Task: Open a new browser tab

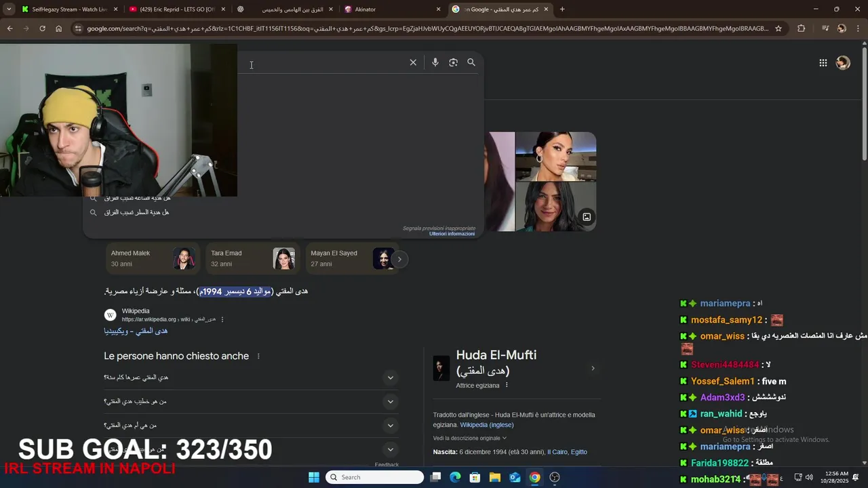Action: pos(562,9)
